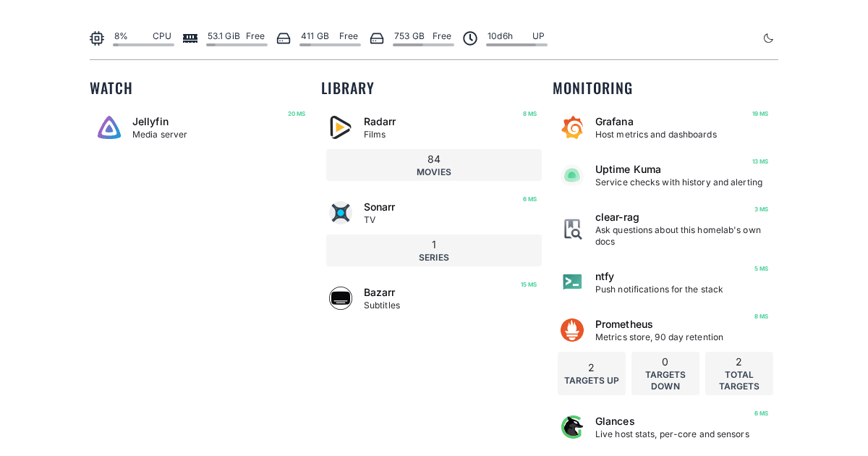868x456 pixels.
Task: Click the Targets Up stat block
Action: (x=592, y=373)
